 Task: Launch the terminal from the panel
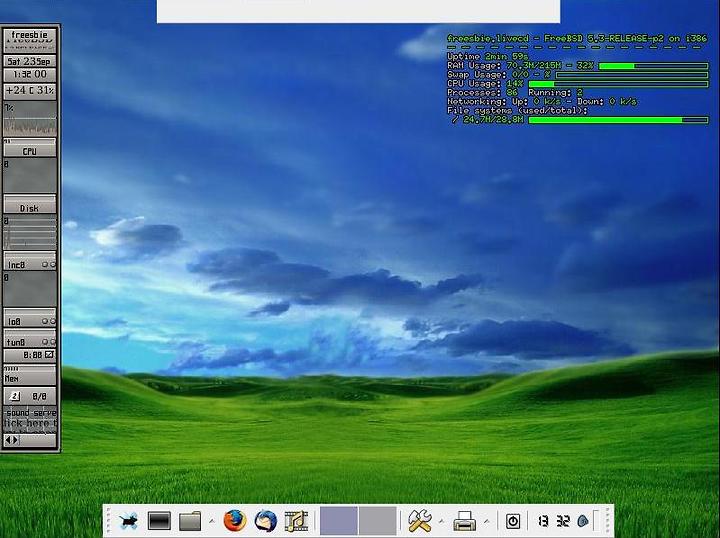[159, 521]
